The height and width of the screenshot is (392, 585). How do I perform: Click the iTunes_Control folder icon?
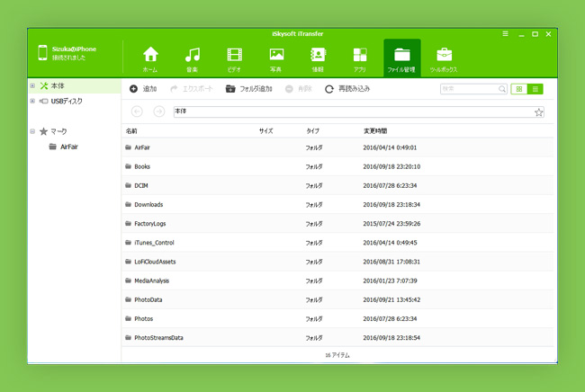pos(129,242)
